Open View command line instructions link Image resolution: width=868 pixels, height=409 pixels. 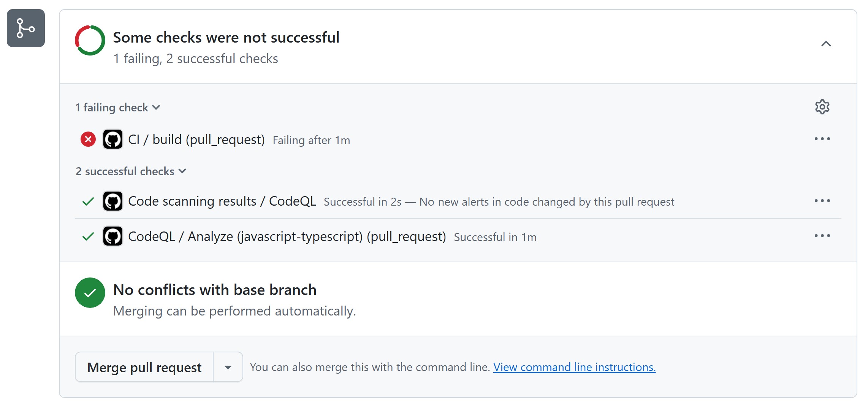tap(574, 367)
